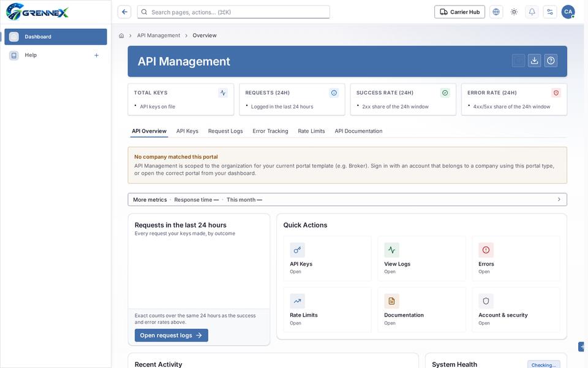588x368 pixels.
Task: Click the help question mark in header
Action: (x=551, y=61)
